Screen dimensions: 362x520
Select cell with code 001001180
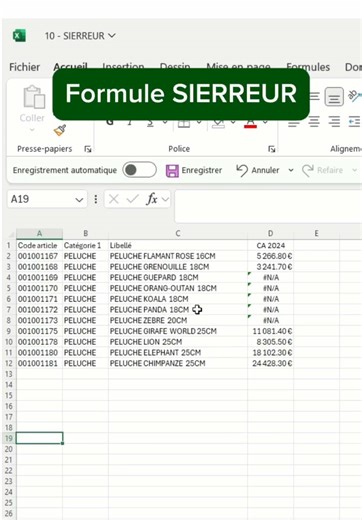coord(39,352)
